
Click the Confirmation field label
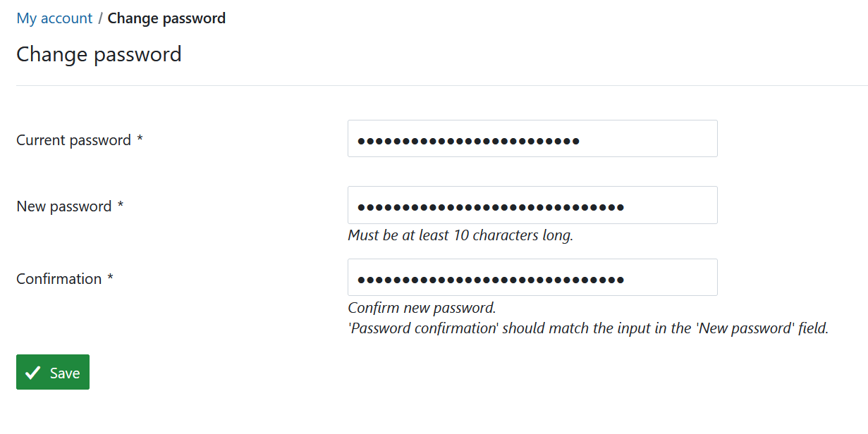pyautogui.click(x=59, y=279)
